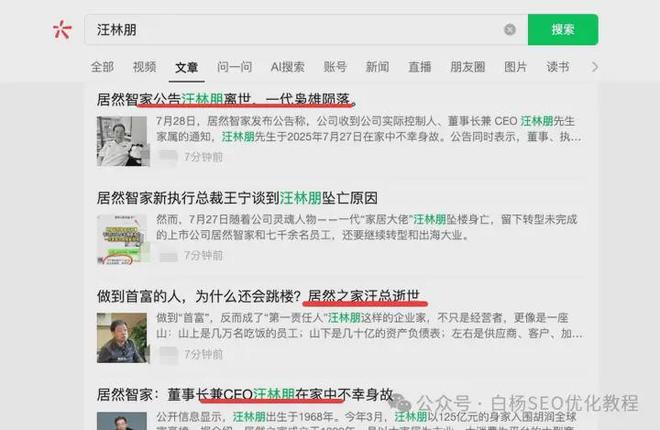
Task: Click the search field containing 汪林朋
Action: (x=300, y=30)
